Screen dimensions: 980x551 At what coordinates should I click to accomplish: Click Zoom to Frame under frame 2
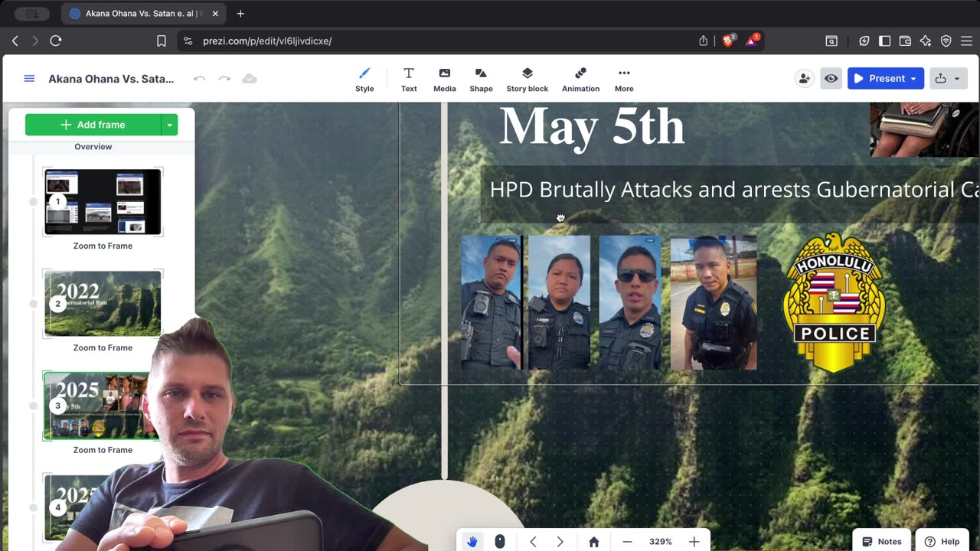(103, 347)
